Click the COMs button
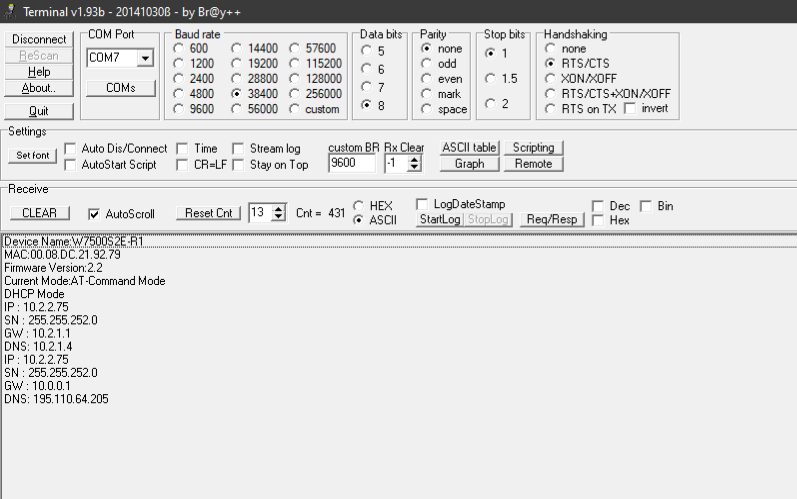 (121, 88)
